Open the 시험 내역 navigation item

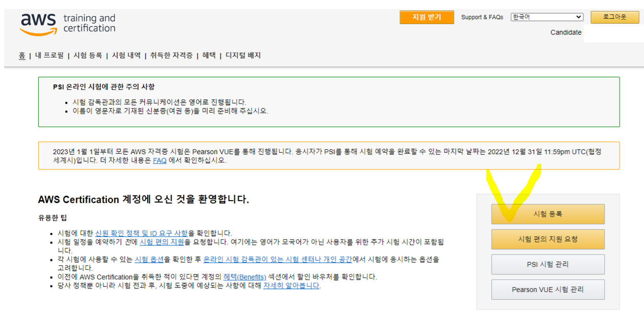pos(126,55)
